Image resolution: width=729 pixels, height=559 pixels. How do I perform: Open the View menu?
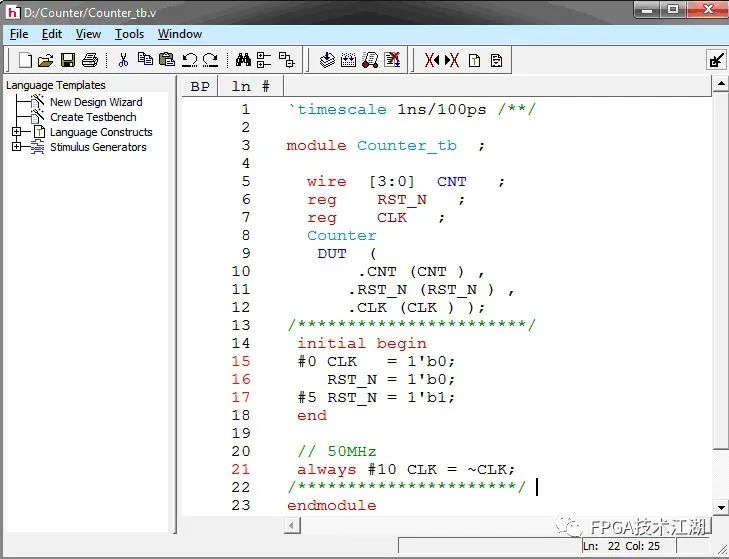[88, 34]
